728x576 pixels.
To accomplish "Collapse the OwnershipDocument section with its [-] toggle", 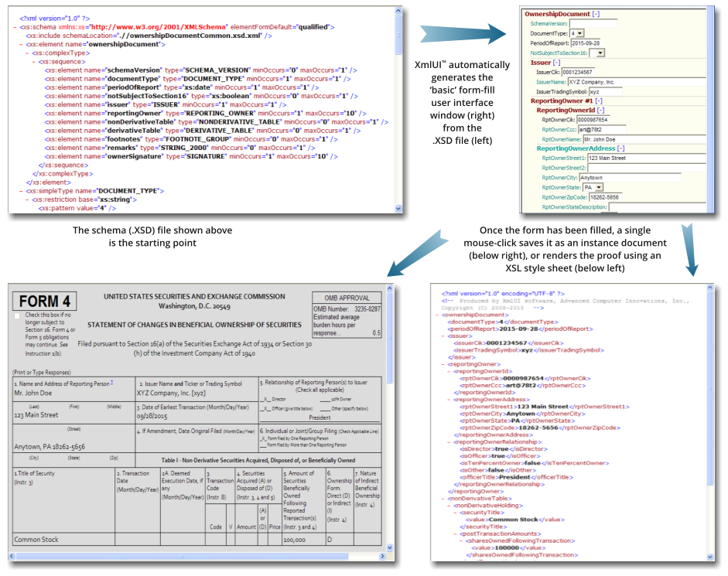I will (x=596, y=14).
